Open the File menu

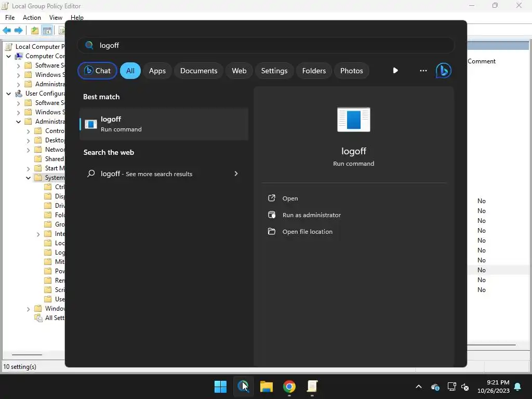10,18
